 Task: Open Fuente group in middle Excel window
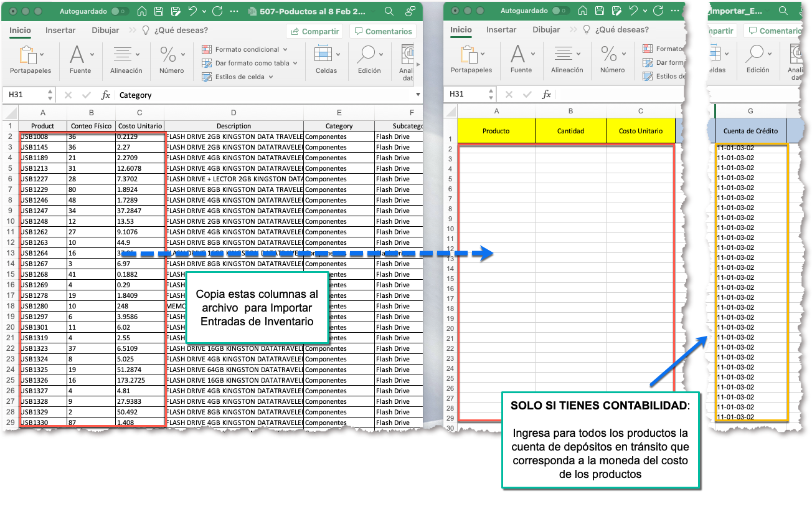pos(521,59)
